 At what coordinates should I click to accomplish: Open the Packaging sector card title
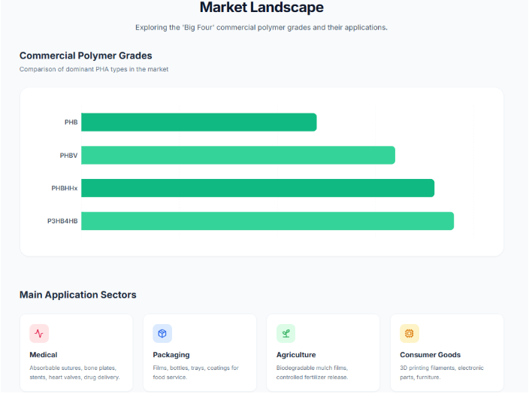[x=171, y=355]
